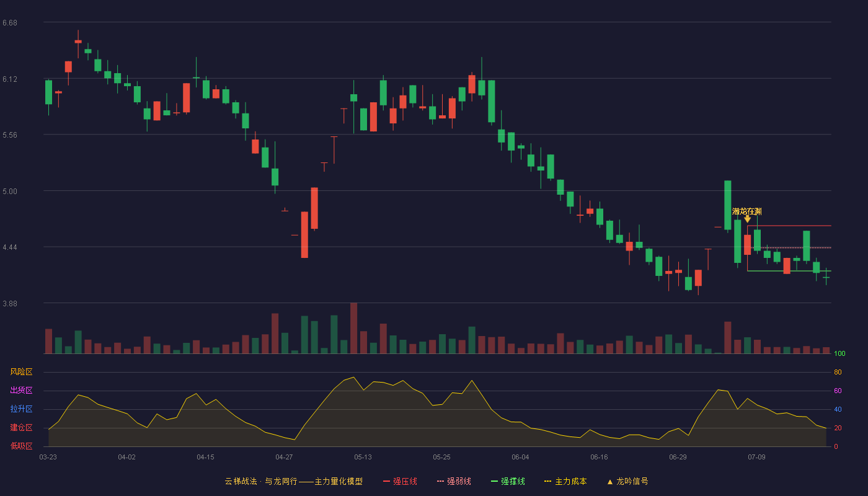Screen dimensions: 868x496
Task: Click the 3.88 price axis label
Action: point(10,304)
